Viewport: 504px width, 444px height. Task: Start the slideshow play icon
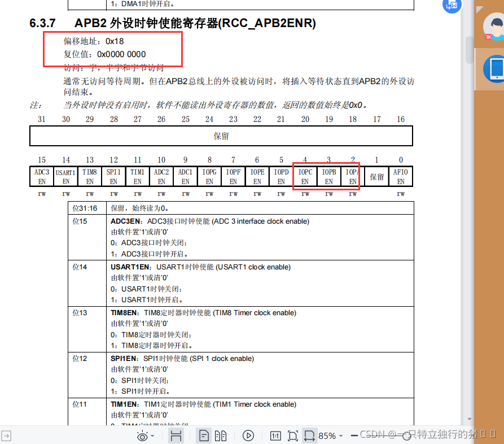[248, 435]
